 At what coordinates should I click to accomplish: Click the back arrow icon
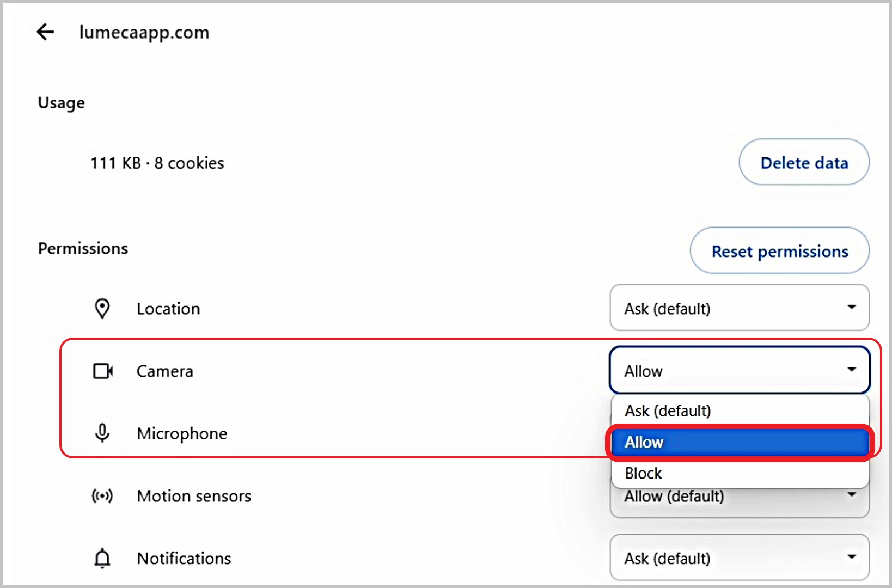pos(45,32)
